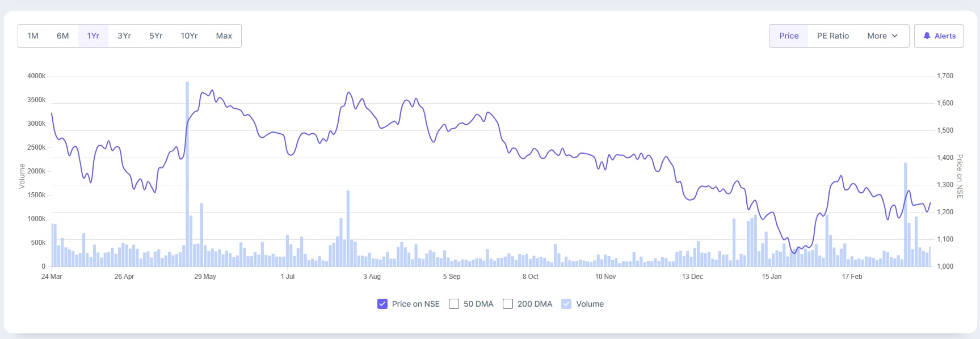Click the bell icon in Alerts
Screen dimensions: 980x339
[x=927, y=36]
